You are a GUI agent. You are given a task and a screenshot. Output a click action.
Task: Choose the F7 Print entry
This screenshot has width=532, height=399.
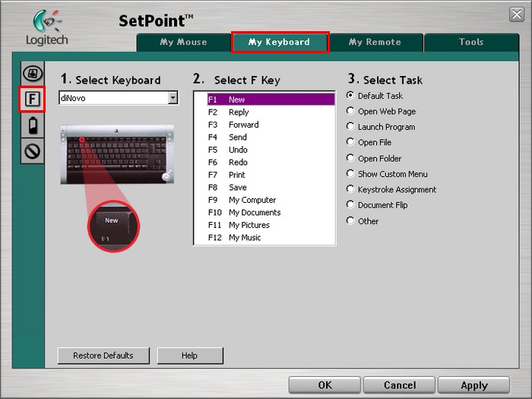point(271,175)
